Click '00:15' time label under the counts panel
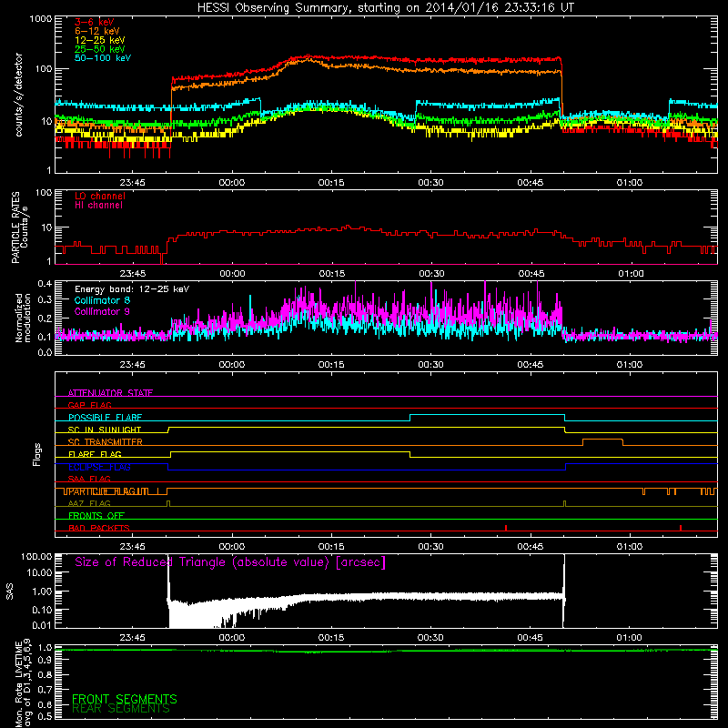 tap(331, 183)
